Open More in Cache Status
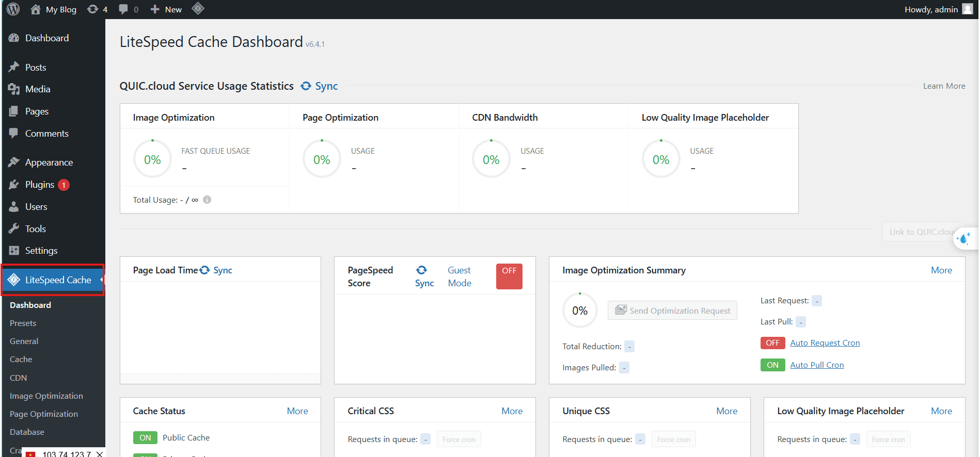The height and width of the screenshot is (457, 980). [297, 411]
